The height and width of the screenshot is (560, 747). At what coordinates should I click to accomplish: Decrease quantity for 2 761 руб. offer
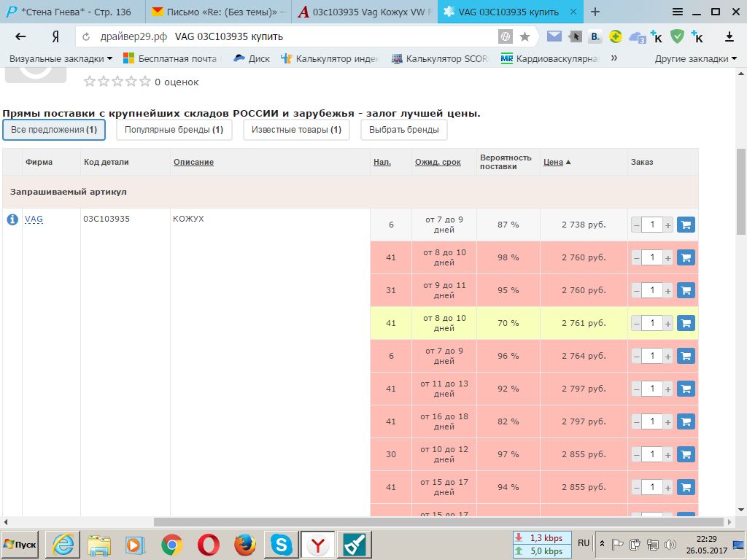click(636, 323)
